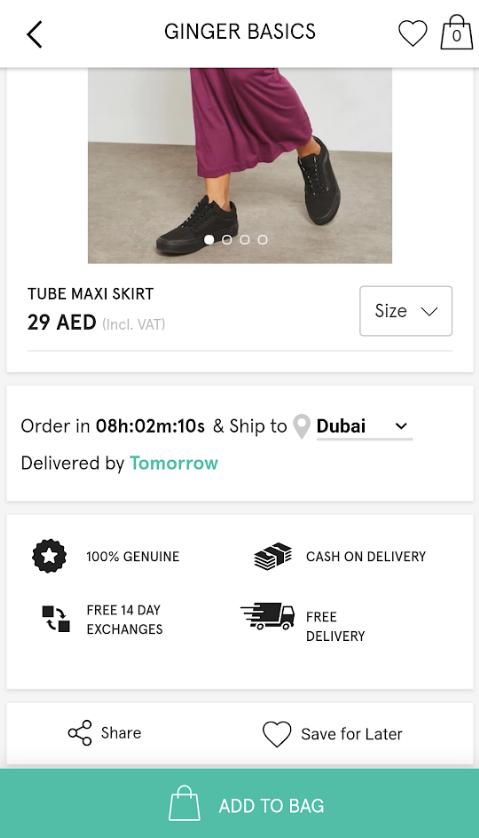Tap the Free Delivery truck icon
Viewport: 479px width, 838px height.
[267, 616]
